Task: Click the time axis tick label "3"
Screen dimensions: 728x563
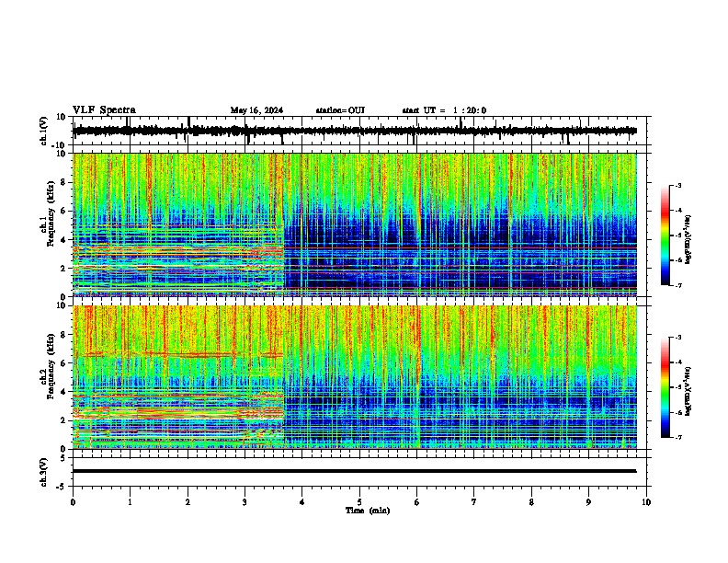Action: pos(245,502)
